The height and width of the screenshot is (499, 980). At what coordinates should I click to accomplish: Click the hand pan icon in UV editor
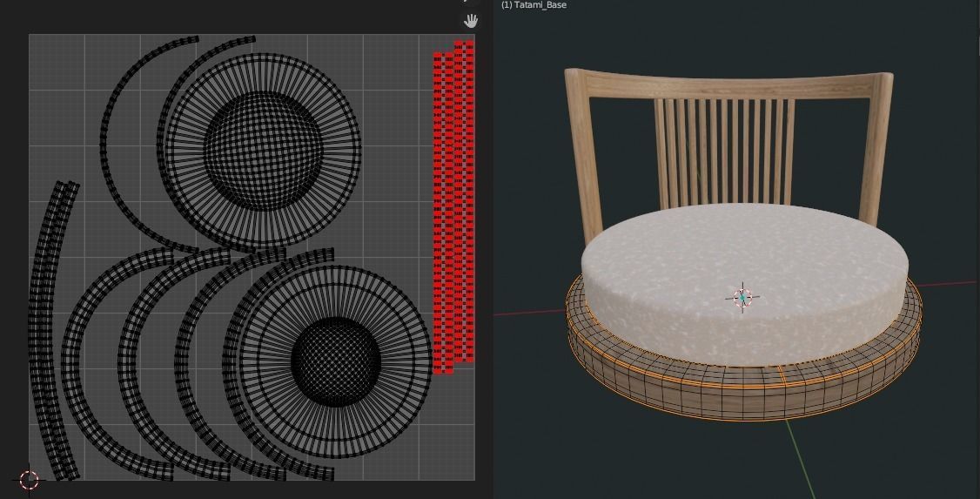471,21
